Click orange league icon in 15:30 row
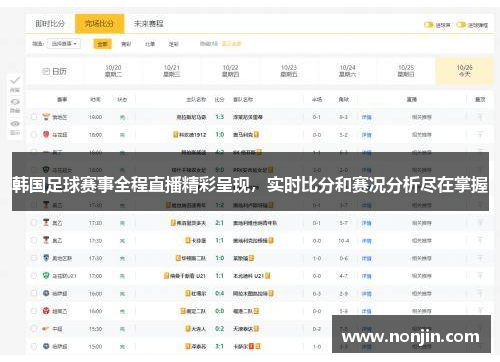The width and height of the screenshot is (500, 362). (x=46, y=329)
